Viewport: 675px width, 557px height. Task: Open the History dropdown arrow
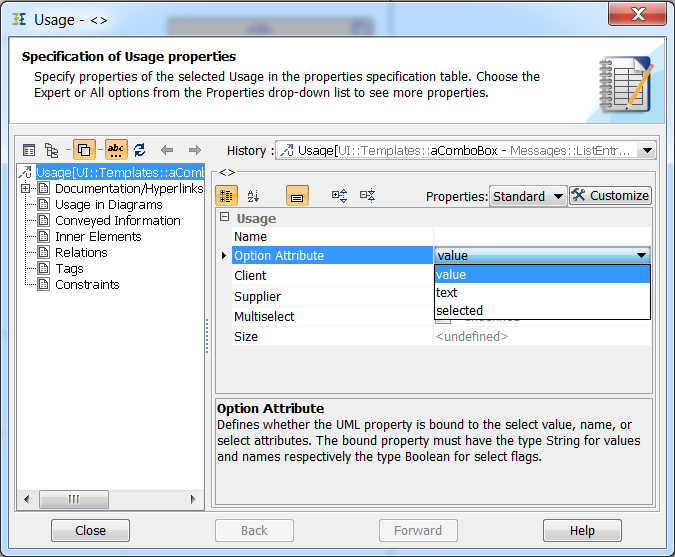pyautogui.click(x=647, y=151)
